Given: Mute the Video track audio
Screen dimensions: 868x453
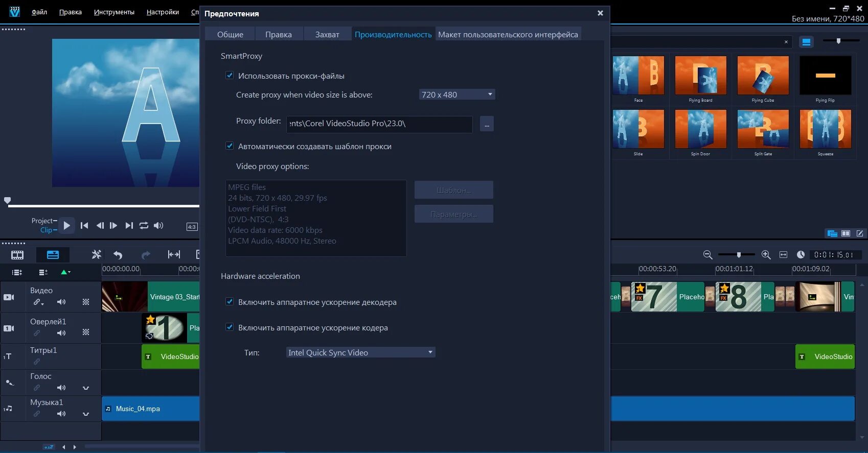Looking at the screenshot, I should [x=61, y=302].
